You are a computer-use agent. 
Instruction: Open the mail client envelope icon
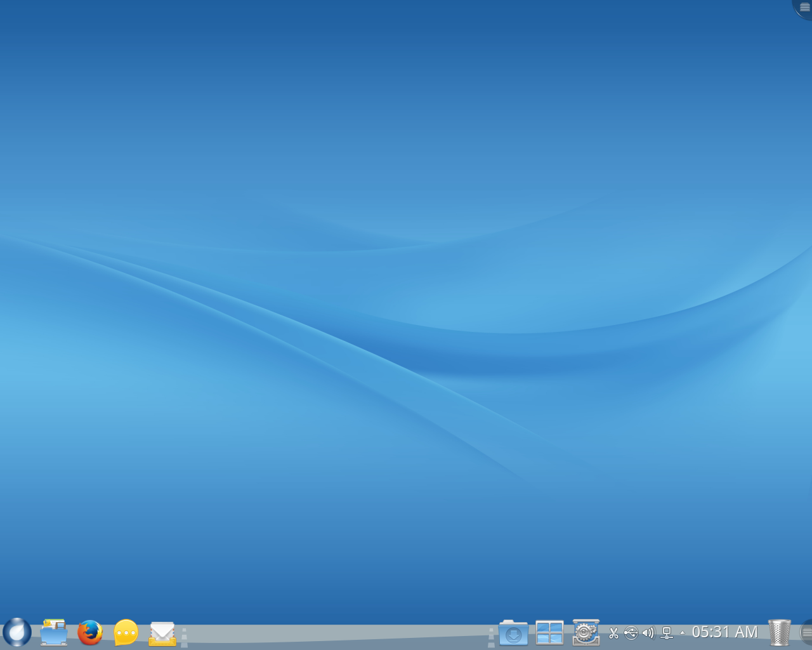point(162,633)
